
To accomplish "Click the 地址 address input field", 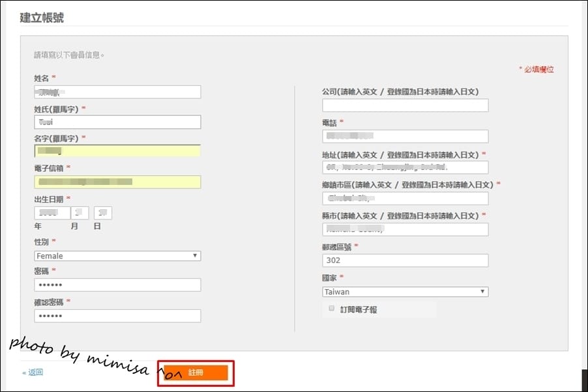I will [x=405, y=167].
